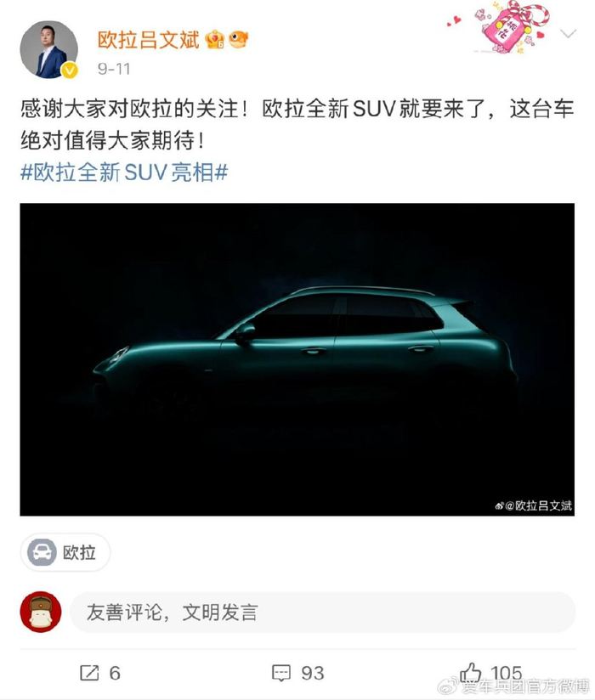Expand the post options chevron
This screenshot has width=595, height=700.
[568, 33]
